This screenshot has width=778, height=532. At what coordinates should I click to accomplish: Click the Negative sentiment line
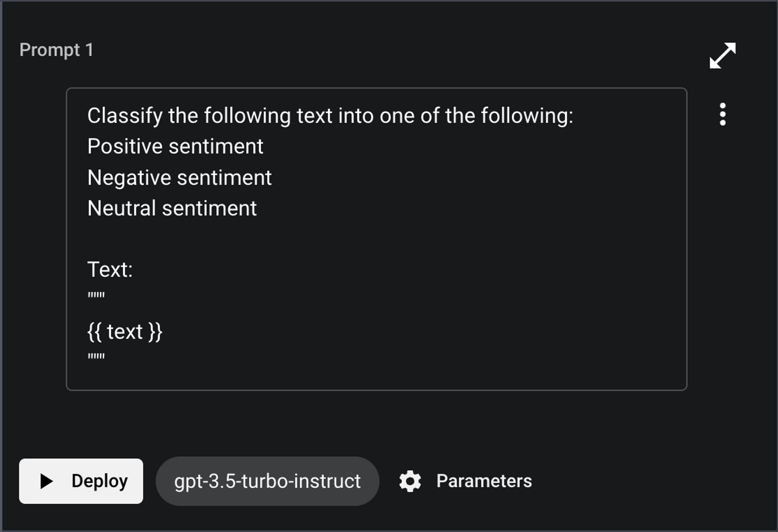point(179,177)
